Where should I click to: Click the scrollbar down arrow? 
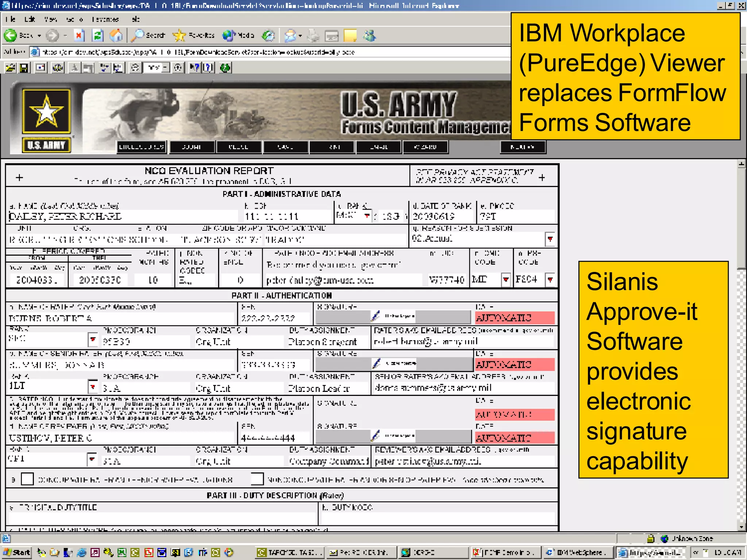[741, 527]
